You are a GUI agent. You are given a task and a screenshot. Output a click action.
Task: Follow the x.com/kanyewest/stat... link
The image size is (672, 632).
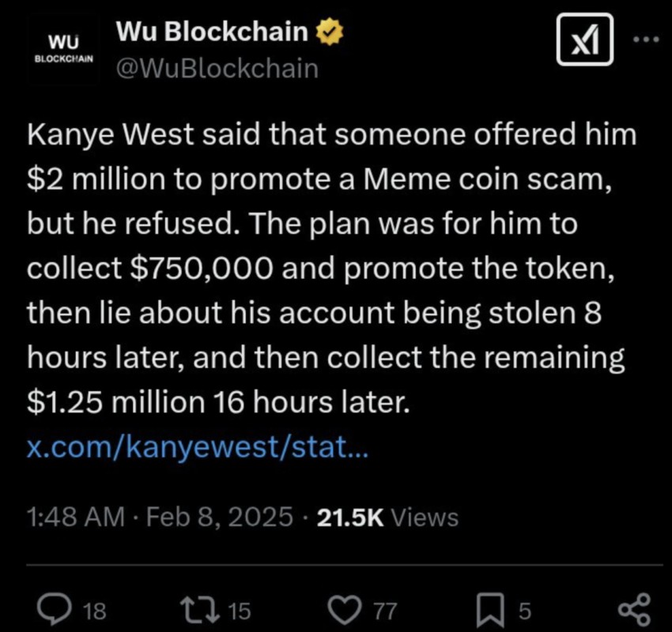tap(197, 447)
